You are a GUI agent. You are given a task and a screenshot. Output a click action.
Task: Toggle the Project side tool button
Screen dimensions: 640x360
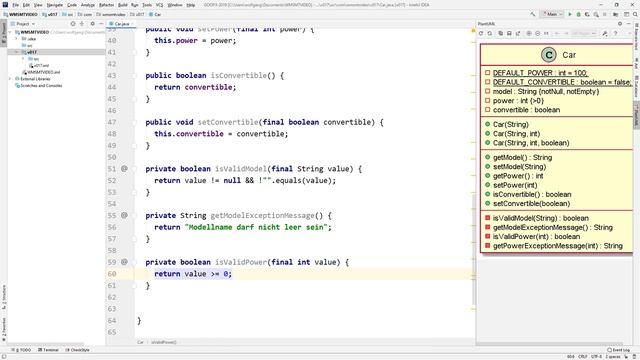[x=4, y=33]
